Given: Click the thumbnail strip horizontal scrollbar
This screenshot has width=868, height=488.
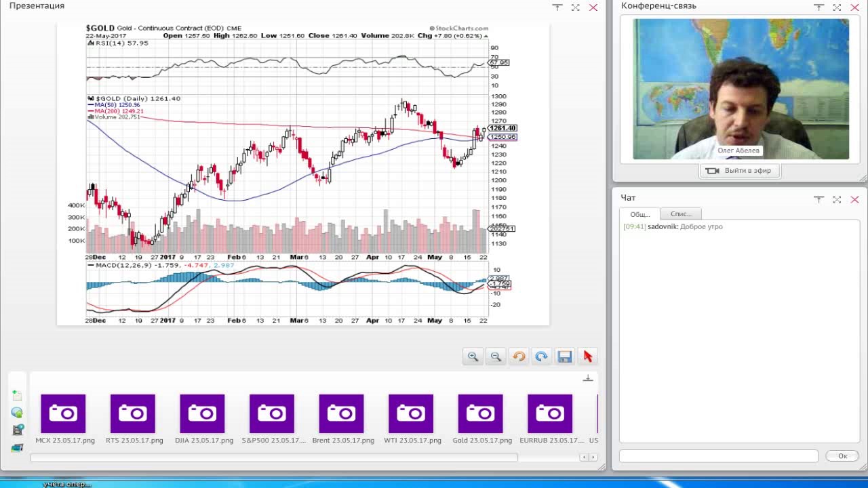Looking at the screenshot, I should (274, 457).
